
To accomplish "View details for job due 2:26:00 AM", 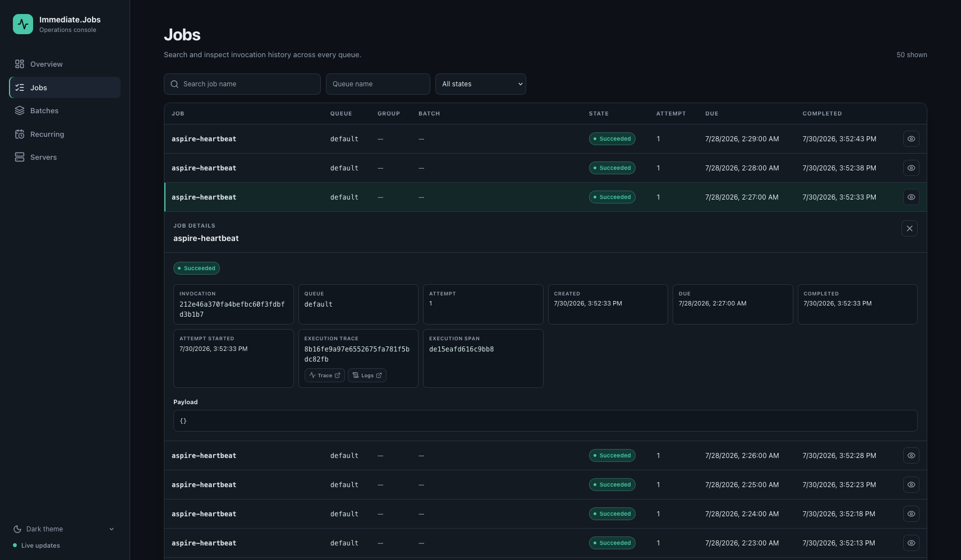I will tap(911, 456).
